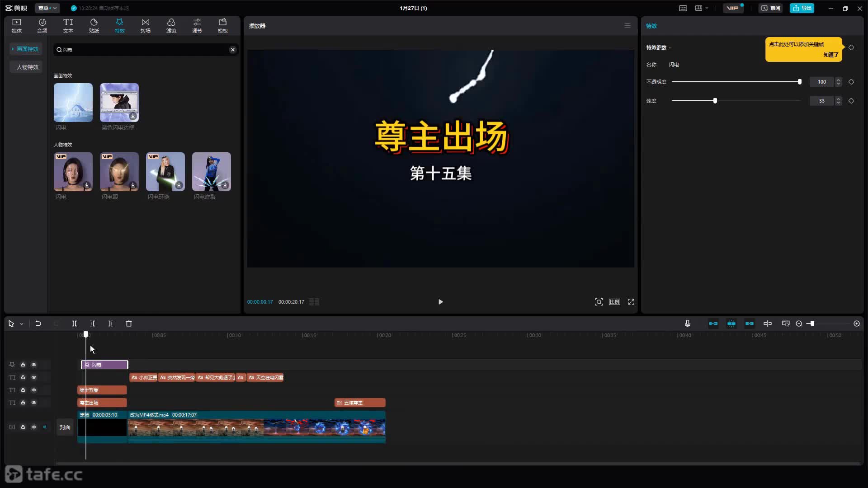
Task: Click the focus-frame preview zoom icon
Action: (599, 302)
